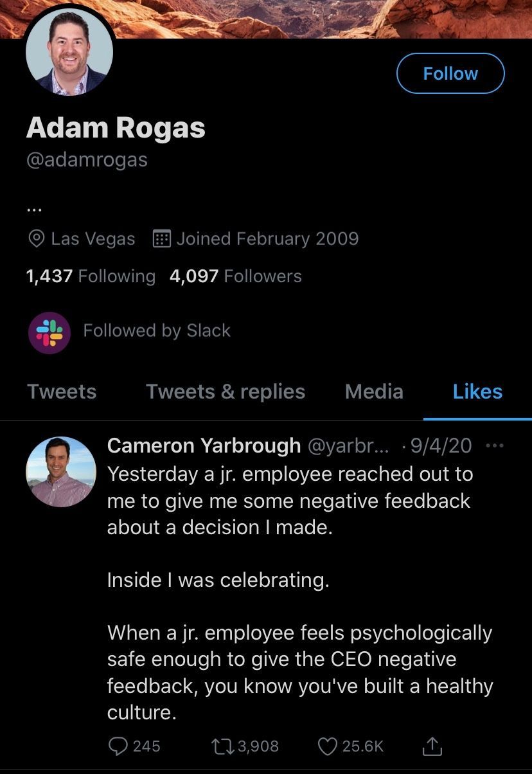Viewport: 532px width, 774px height.
Task: Open the Slack follower avatar icon
Action: pyautogui.click(x=49, y=331)
